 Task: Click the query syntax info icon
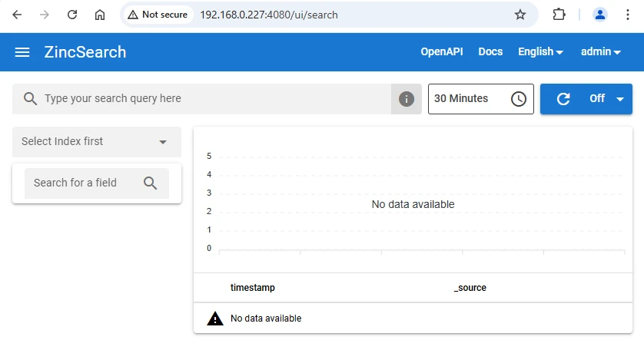click(x=407, y=99)
